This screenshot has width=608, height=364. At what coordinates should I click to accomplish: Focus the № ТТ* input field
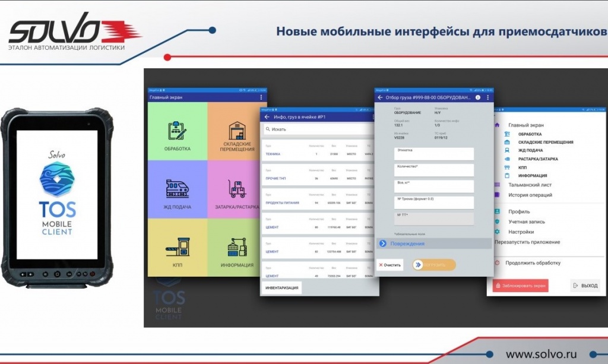[x=434, y=219]
